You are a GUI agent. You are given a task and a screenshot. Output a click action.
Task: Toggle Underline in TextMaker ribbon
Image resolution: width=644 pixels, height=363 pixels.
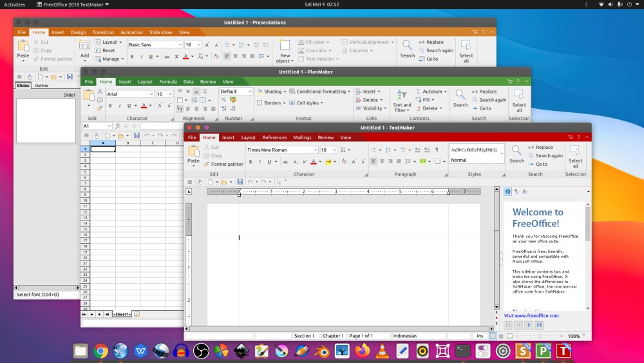269,162
